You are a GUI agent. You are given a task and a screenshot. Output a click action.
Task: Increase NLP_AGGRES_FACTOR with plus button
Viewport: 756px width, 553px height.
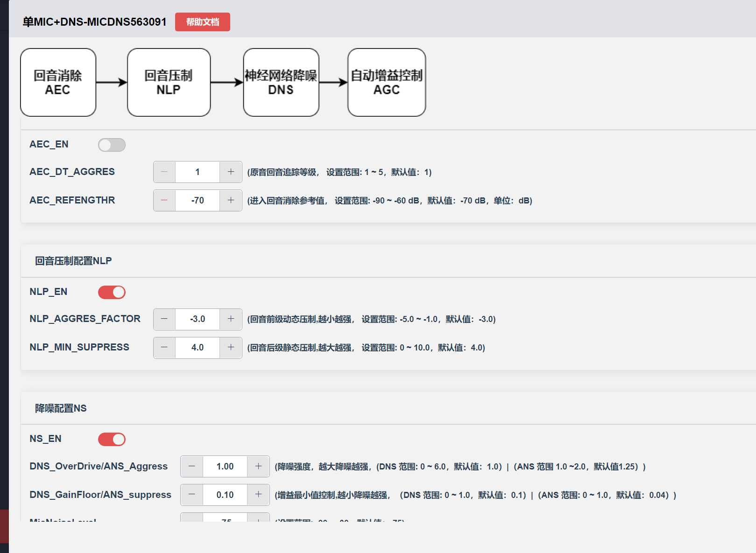pos(231,319)
